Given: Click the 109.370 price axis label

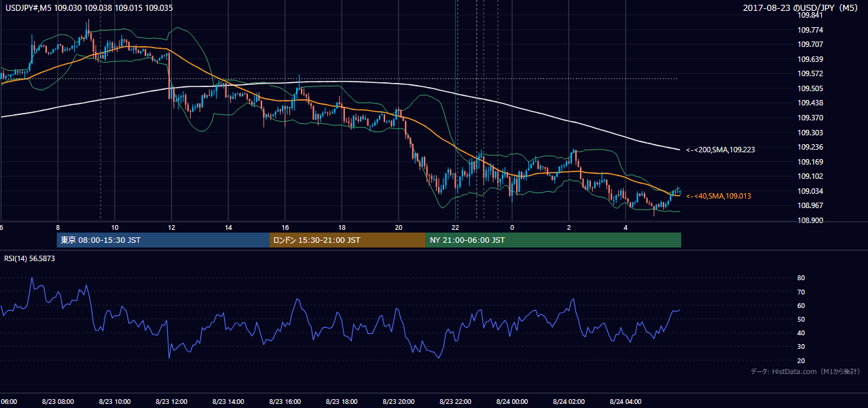Looking at the screenshot, I should [x=810, y=118].
